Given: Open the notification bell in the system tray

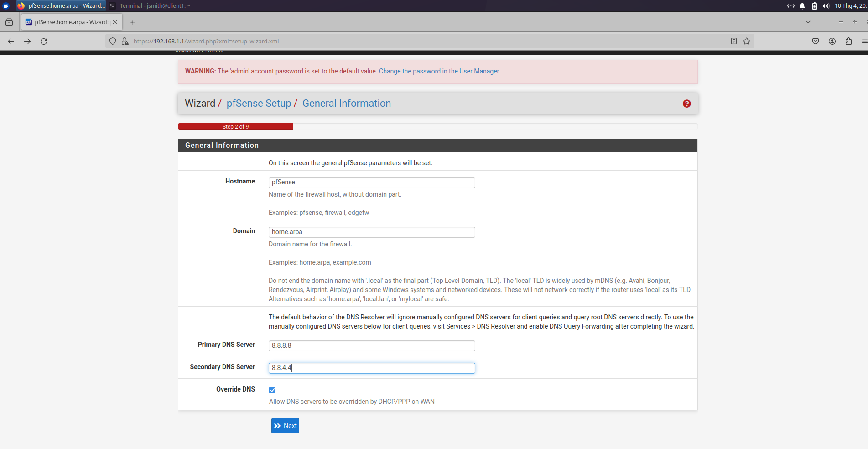Looking at the screenshot, I should (802, 6).
